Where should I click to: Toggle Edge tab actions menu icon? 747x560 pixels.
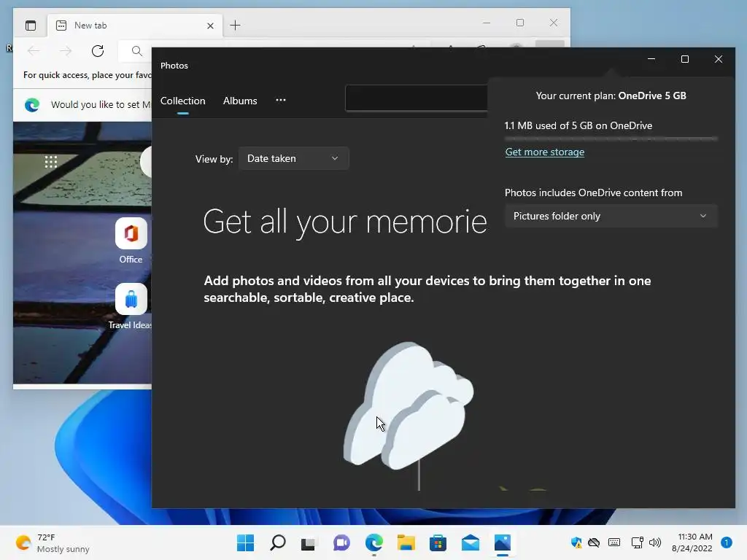point(31,26)
